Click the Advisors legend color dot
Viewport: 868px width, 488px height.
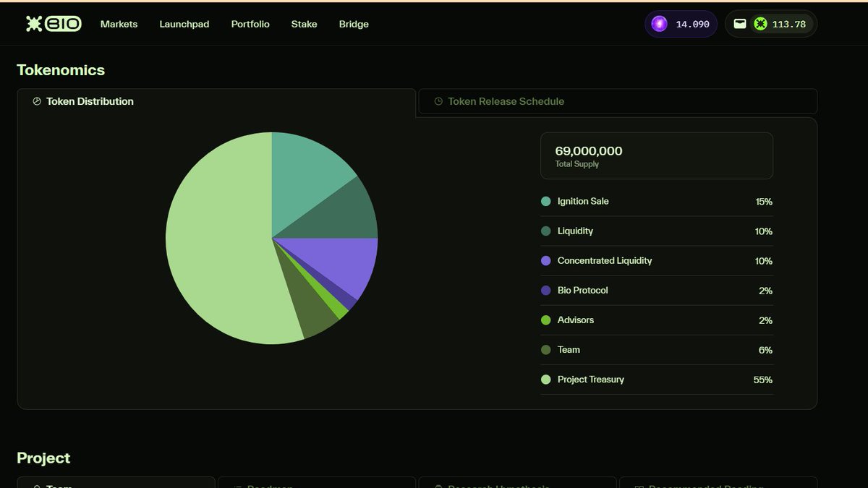546,320
